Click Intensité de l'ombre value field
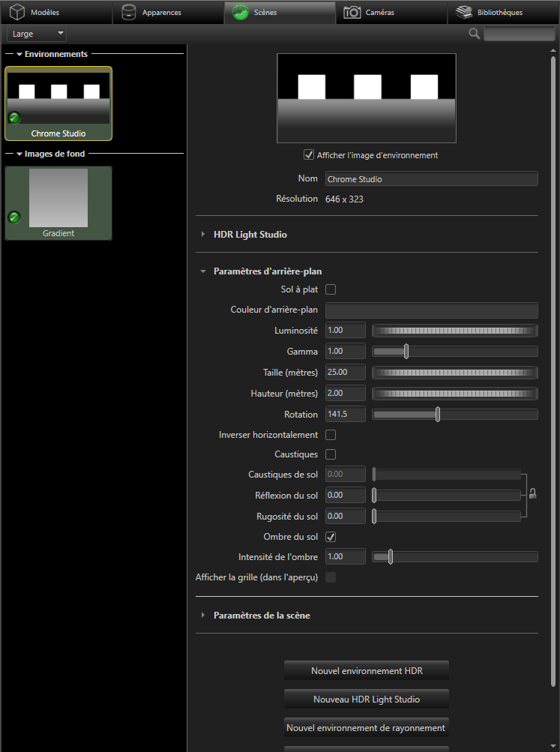This screenshot has height=752, width=560. pyautogui.click(x=345, y=556)
